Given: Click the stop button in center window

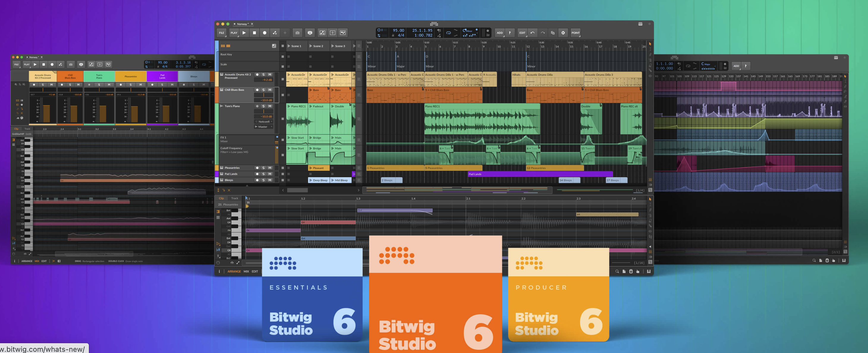Looking at the screenshot, I should click(x=254, y=33).
